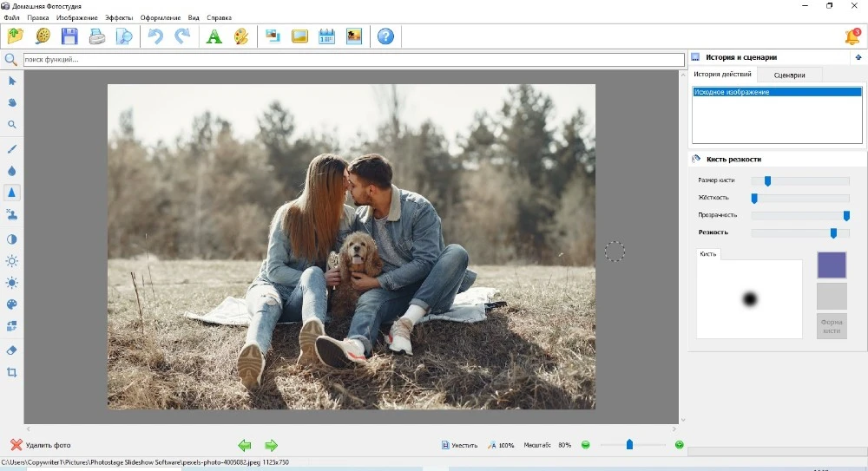This screenshot has width=868, height=471.
Task: Pin the История и сценарии panel
Action: click(x=858, y=57)
